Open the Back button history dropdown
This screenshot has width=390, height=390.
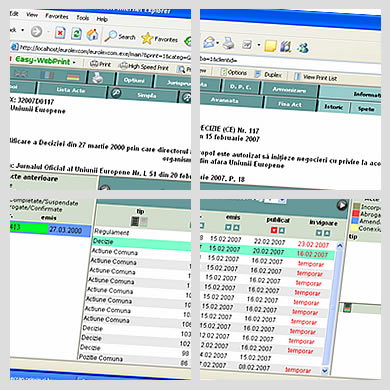[x=22, y=30]
